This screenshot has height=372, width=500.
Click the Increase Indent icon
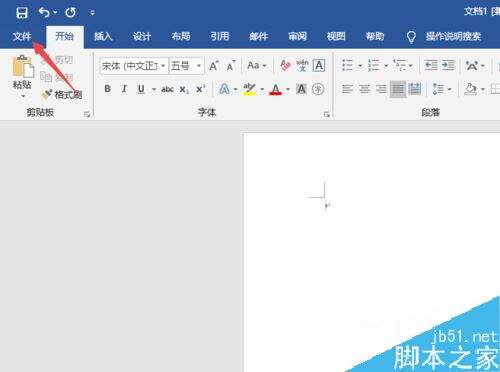tap(448, 65)
